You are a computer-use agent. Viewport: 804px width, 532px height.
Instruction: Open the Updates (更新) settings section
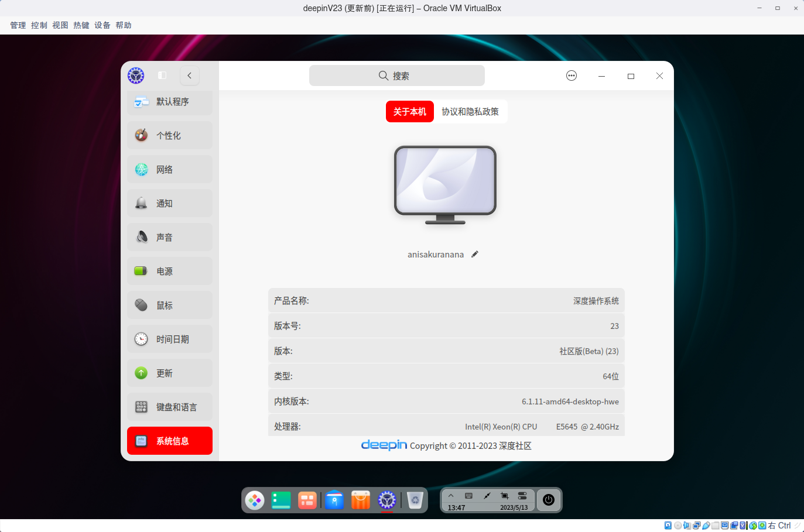click(x=169, y=373)
